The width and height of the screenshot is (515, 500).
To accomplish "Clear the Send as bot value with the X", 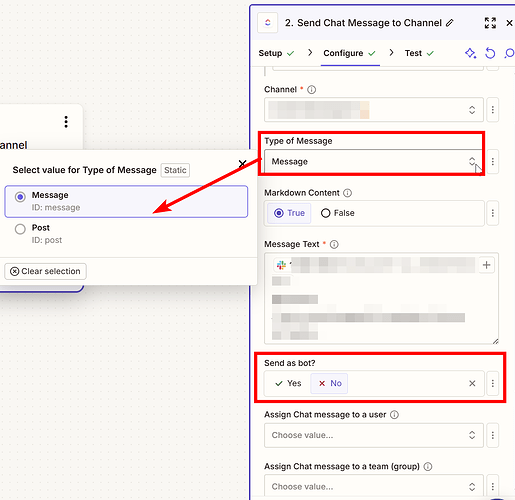I will [472, 383].
